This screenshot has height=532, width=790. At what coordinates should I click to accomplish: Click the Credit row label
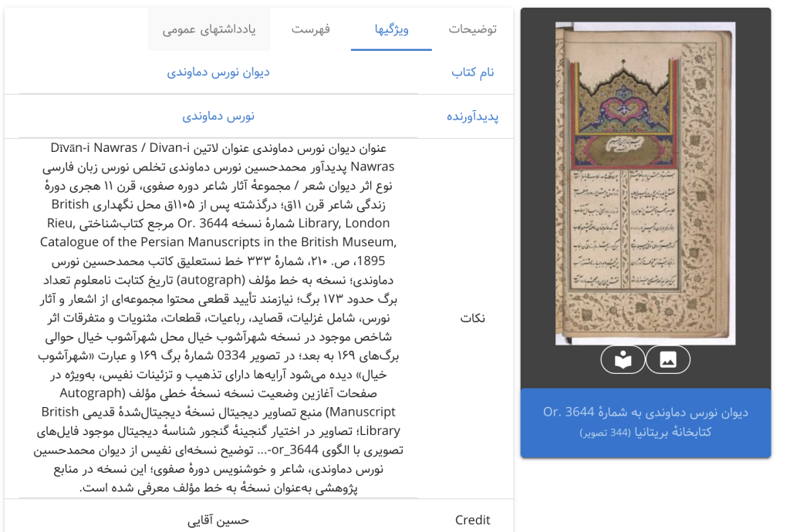coord(473,520)
